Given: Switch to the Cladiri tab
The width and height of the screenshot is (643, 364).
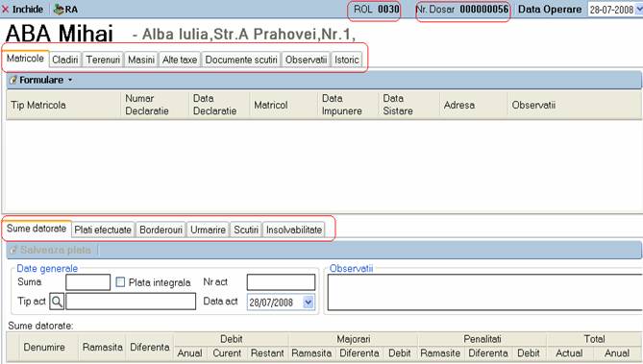Looking at the screenshot, I should coord(65,60).
